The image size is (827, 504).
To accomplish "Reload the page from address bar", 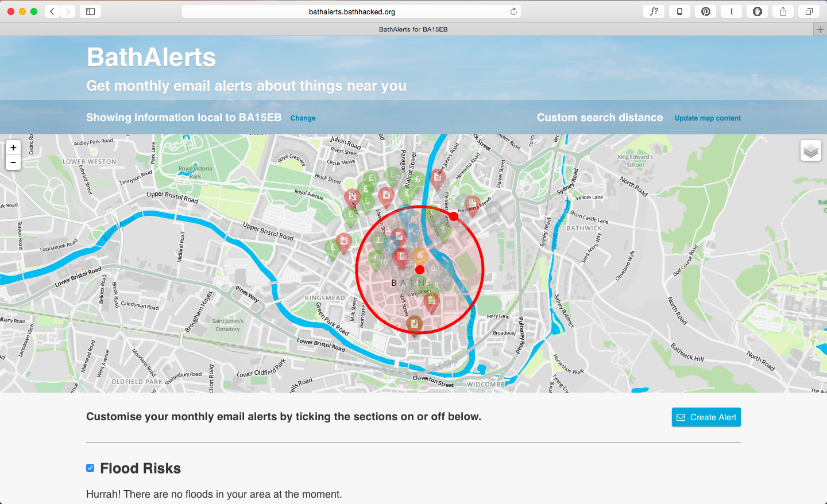I will pyautogui.click(x=513, y=11).
